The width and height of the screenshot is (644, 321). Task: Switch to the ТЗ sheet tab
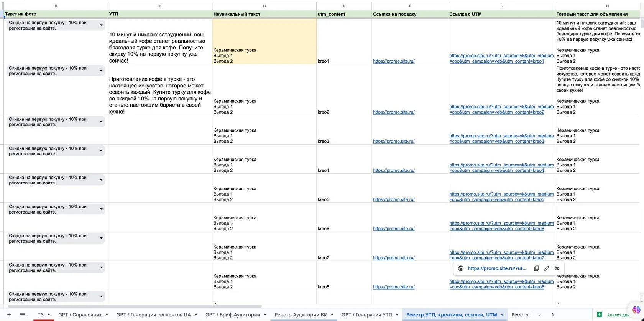(x=41, y=315)
